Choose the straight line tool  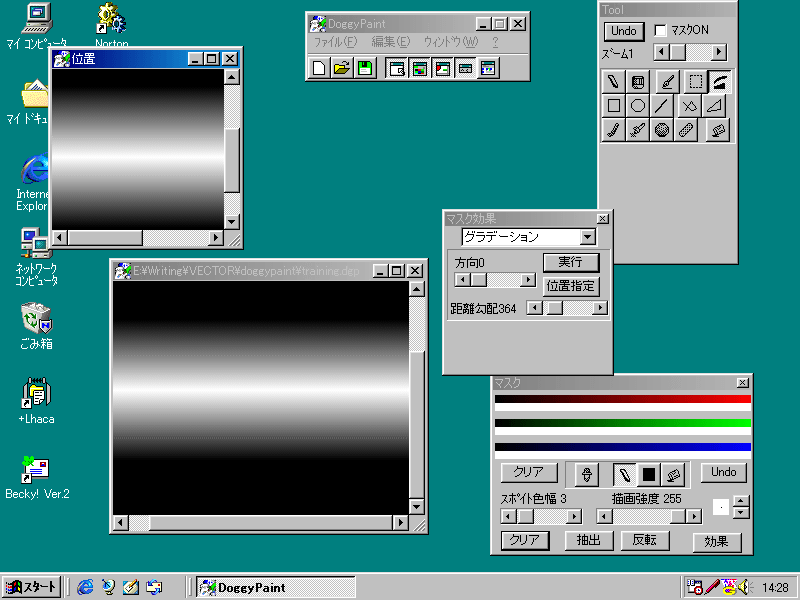point(662,105)
